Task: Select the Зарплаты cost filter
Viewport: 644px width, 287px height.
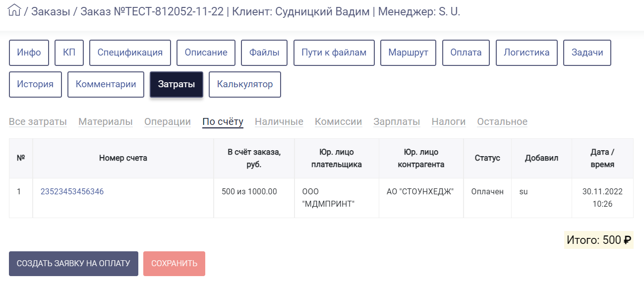Action: 397,122
